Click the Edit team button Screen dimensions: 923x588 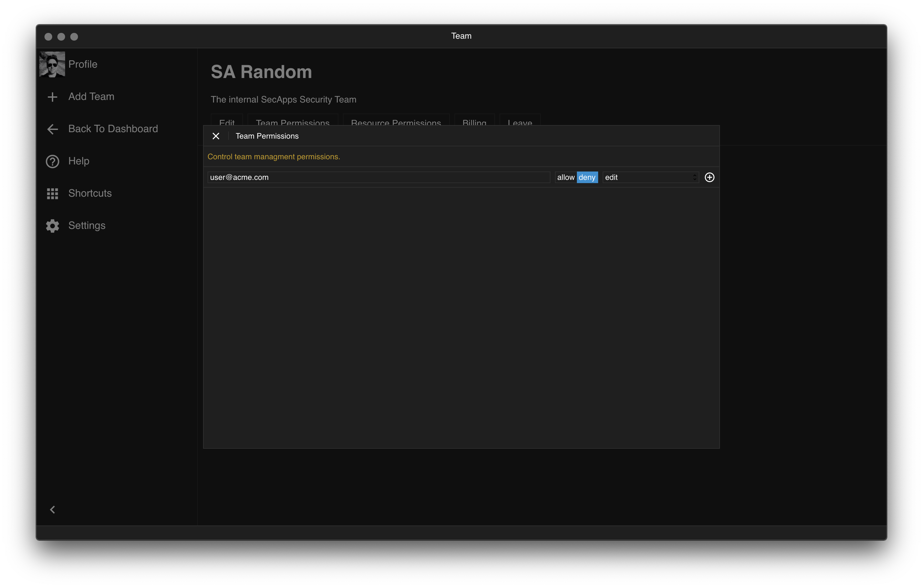point(227,120)
